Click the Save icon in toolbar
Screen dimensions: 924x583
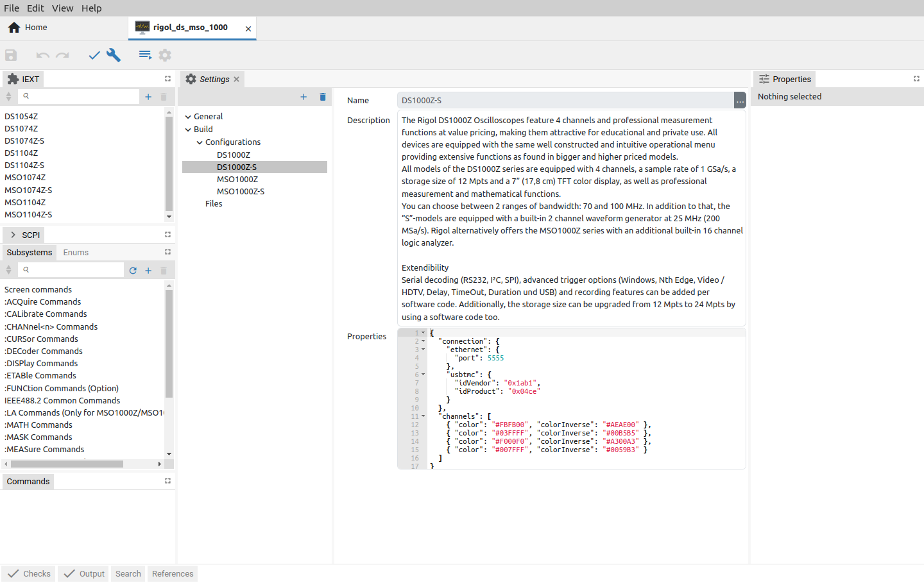[x=11, y=55]
